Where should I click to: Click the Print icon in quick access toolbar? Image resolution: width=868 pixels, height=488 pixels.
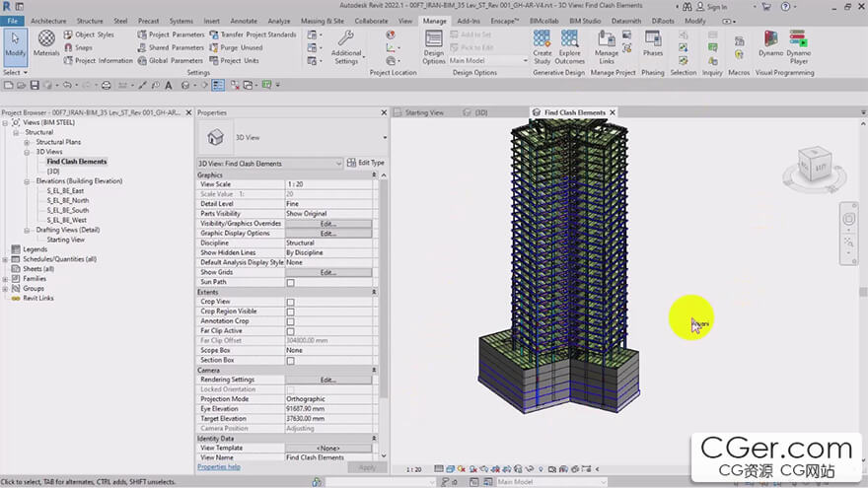point(107,85)
